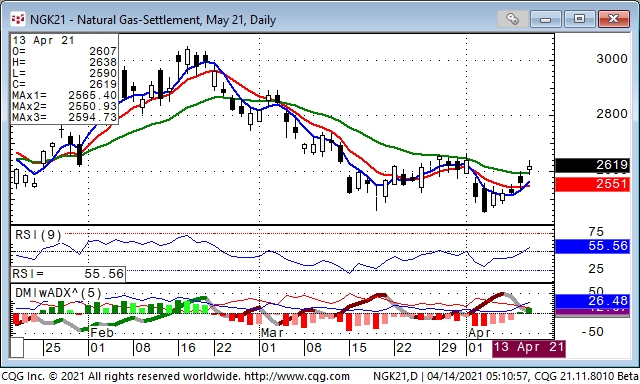Click the http://www.cqg.com link text

297,376
